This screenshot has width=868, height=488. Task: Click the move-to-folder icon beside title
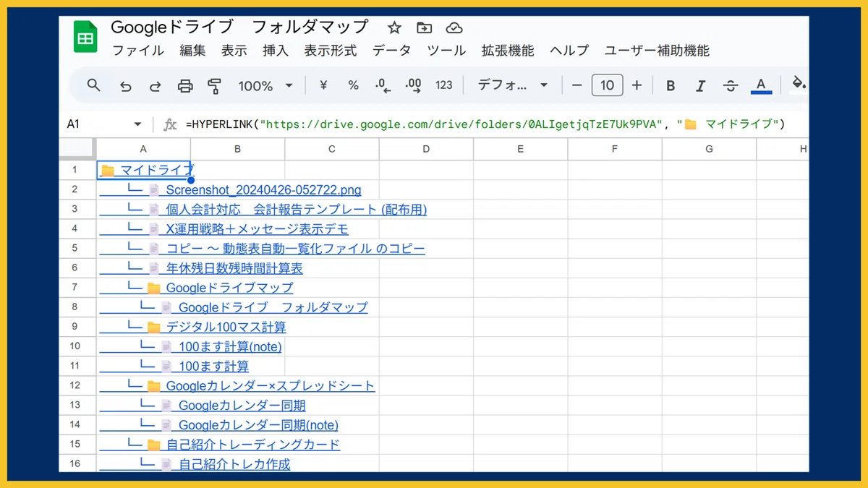425,27
